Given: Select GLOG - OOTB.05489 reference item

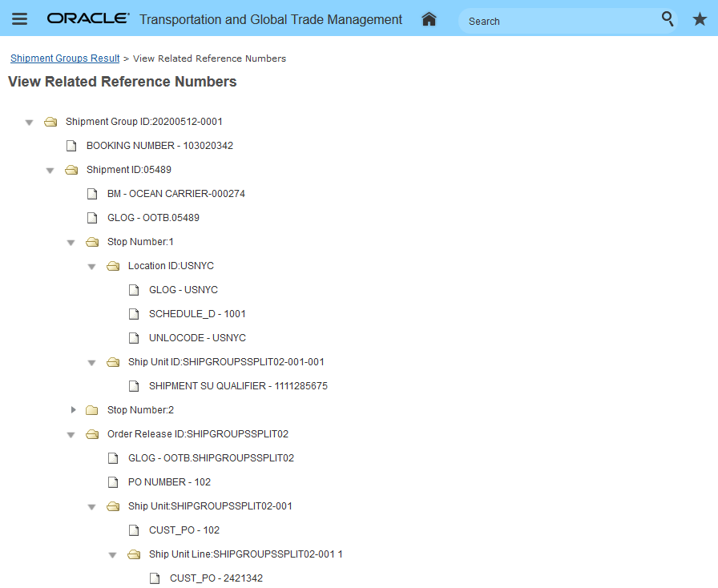Looking at the screenshot, I should click(153, 218).
